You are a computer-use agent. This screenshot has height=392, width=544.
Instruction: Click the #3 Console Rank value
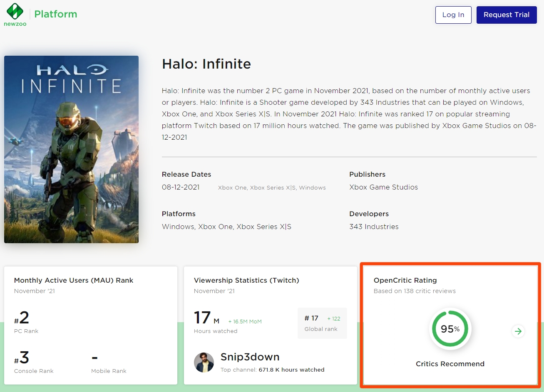tap(22, 358)
